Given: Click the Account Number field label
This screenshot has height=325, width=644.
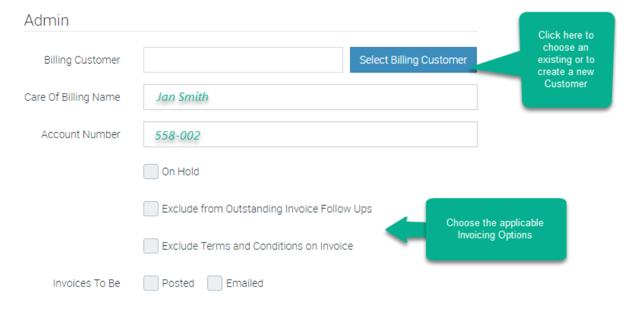Looking at the screenshot, I should point(81,134).
